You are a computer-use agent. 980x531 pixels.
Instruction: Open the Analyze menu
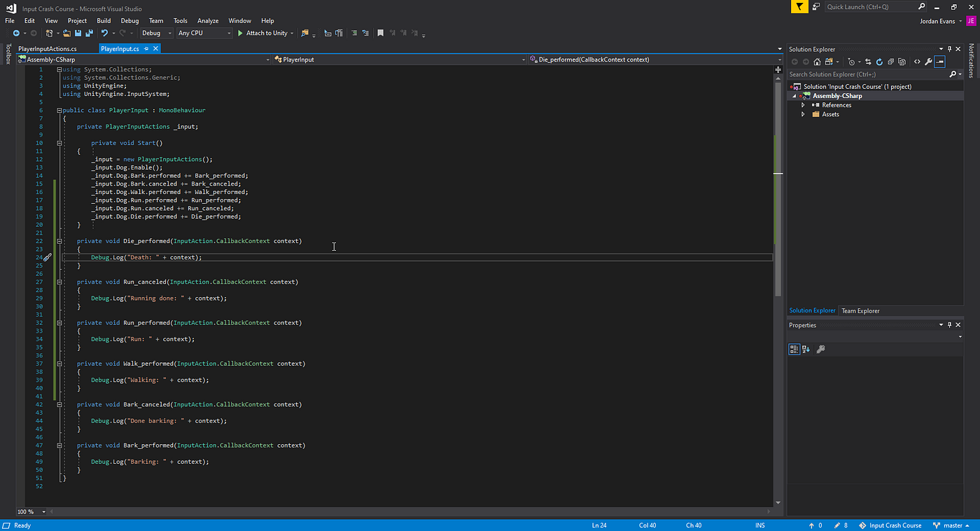208,21
